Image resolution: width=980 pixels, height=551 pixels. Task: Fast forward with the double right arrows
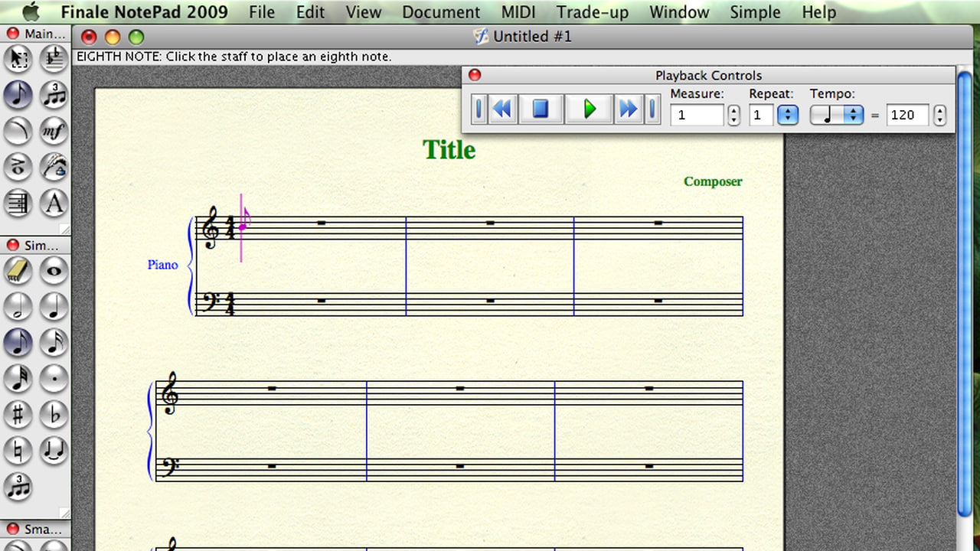coord(628,109)
